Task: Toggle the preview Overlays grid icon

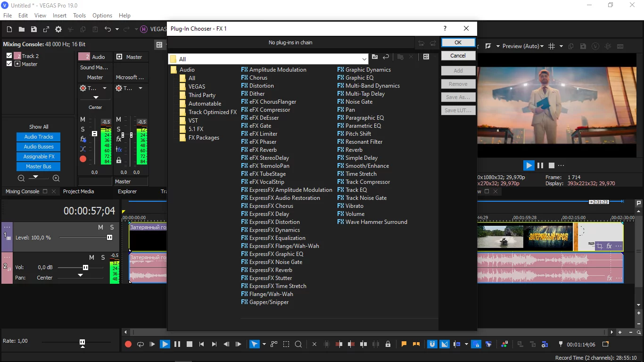Action: tap(552, 46)
